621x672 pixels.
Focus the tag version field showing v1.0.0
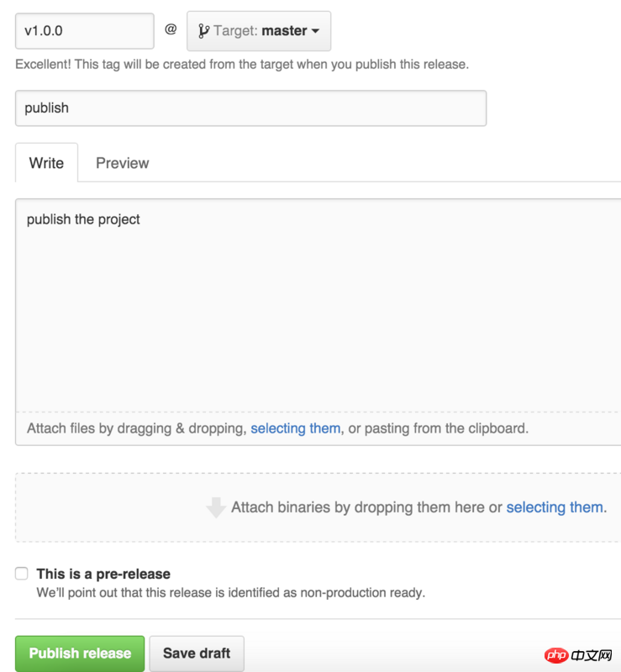[85, 31]
